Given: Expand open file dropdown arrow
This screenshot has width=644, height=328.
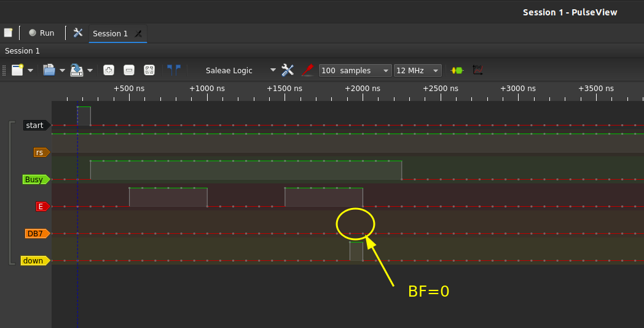Looking at the screenshot, I should point(63,70).
